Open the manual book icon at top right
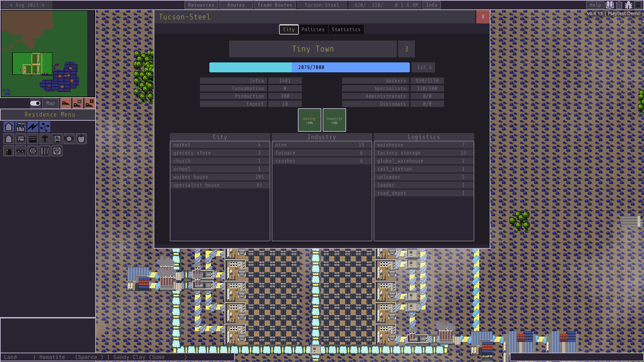This screenshot has width=644, height=362. click(609, 5)
